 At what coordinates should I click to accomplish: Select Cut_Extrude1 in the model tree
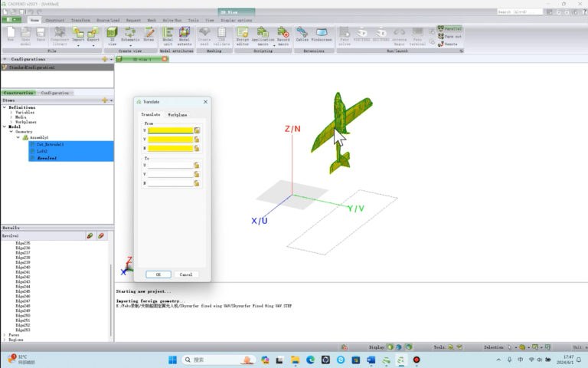coord(50,144)
